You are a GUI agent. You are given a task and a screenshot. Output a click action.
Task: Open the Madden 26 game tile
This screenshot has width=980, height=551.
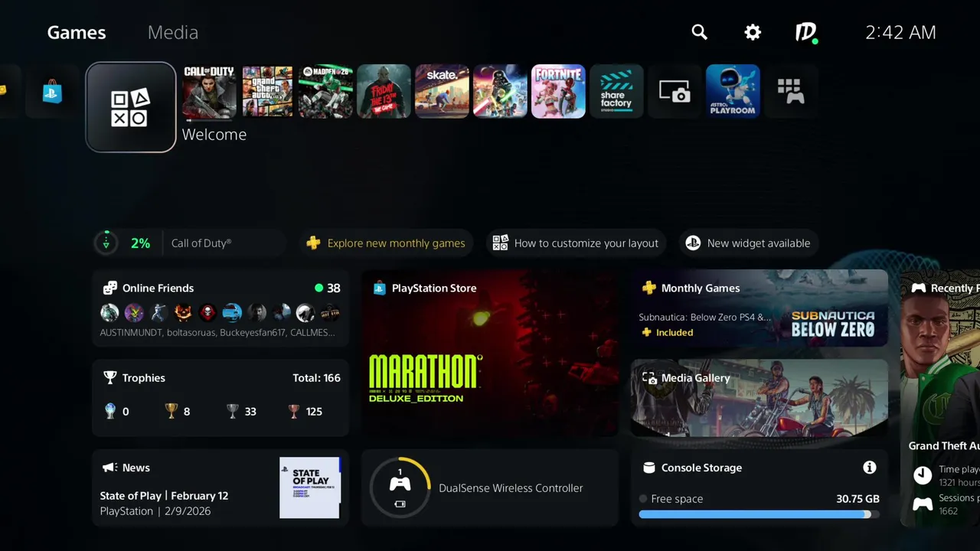325,91
